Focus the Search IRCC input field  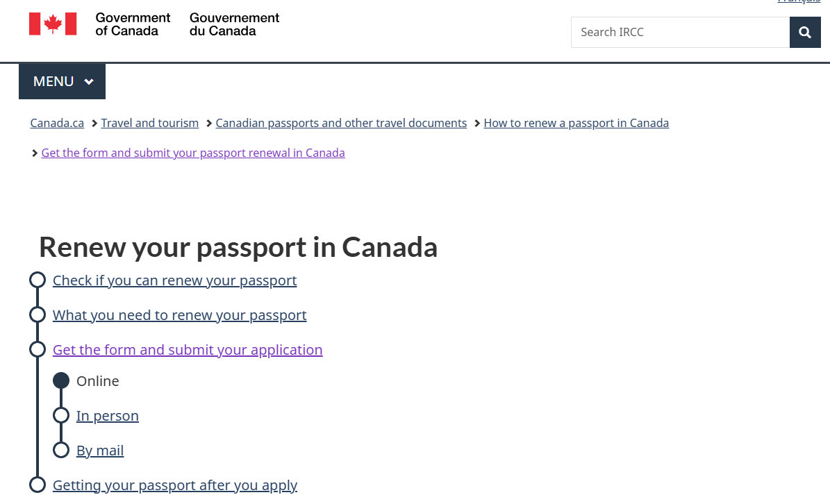[680, 32]
